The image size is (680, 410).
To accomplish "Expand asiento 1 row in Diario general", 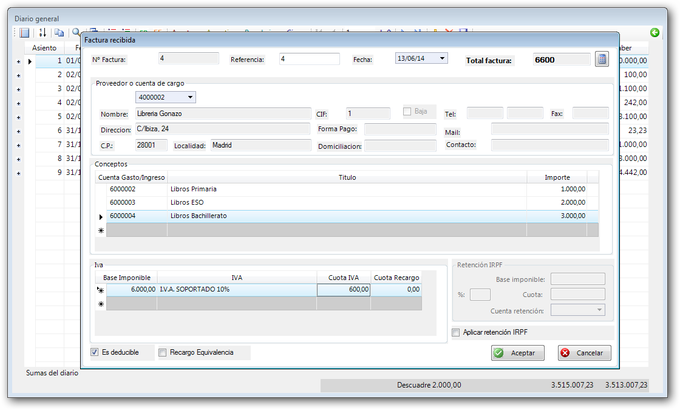I will point(18,62).
